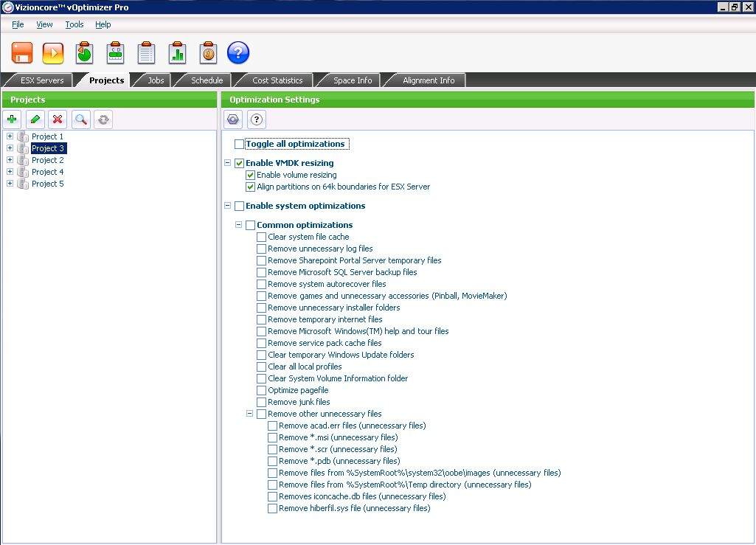Edit project using green pencil icon

pos(35,119)
